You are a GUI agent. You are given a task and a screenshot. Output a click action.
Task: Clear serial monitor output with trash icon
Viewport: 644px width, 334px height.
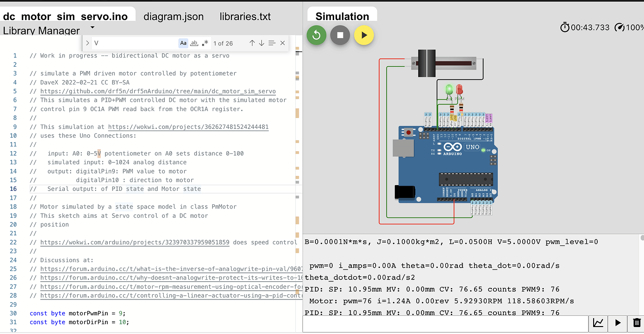pos(637,323)
